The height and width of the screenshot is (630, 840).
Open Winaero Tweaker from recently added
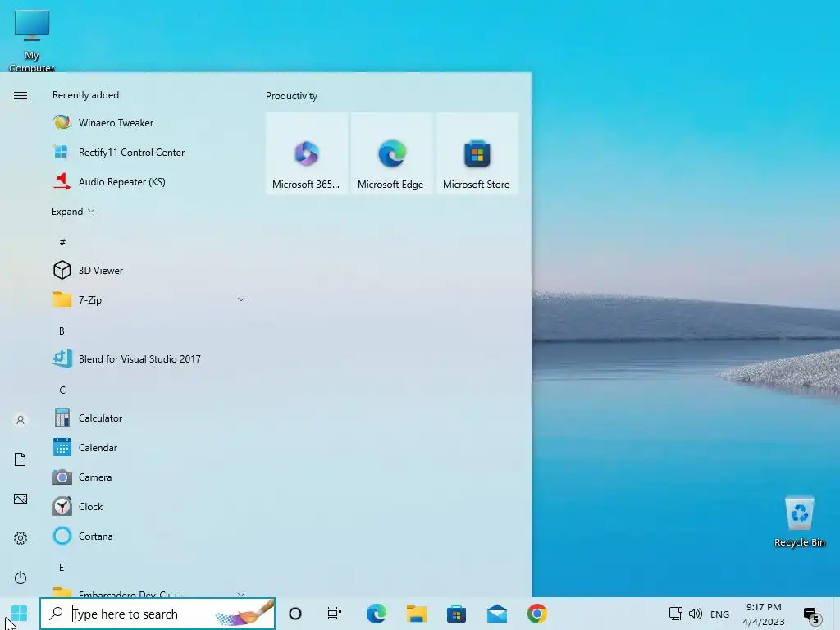point(149,123)
